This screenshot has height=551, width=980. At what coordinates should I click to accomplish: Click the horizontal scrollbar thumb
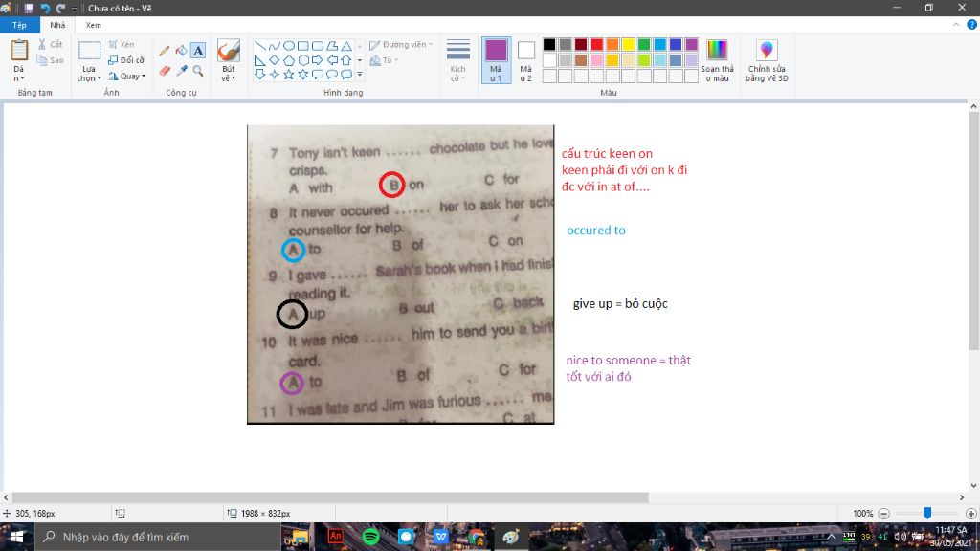point(330,497)
